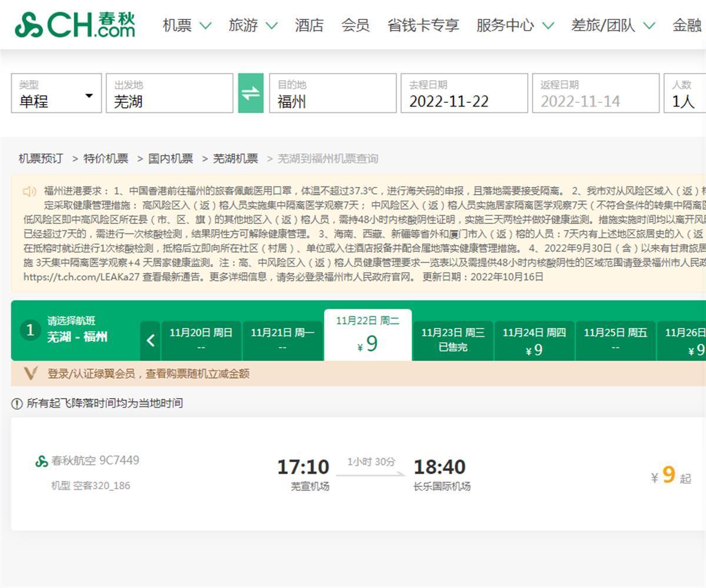This screenshot has height=588, width=706.
Task: Click Spring Airlines logo beside flight 9C7449
Action: click(x=42, y=461)
